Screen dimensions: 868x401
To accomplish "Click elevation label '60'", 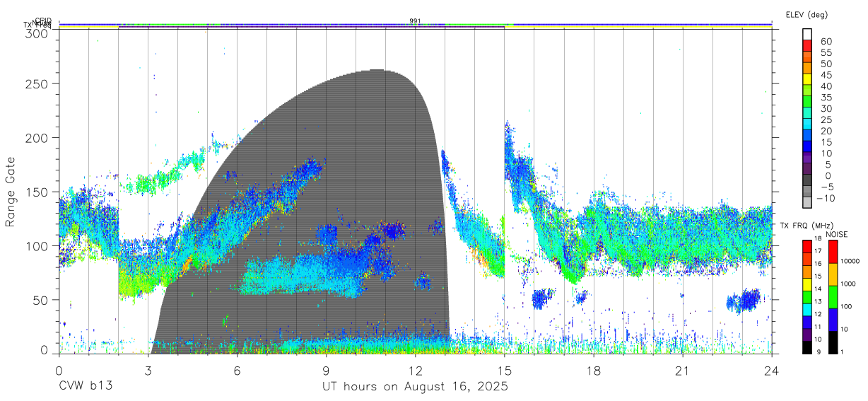I will pyautogui.click(x=826, y=42).
